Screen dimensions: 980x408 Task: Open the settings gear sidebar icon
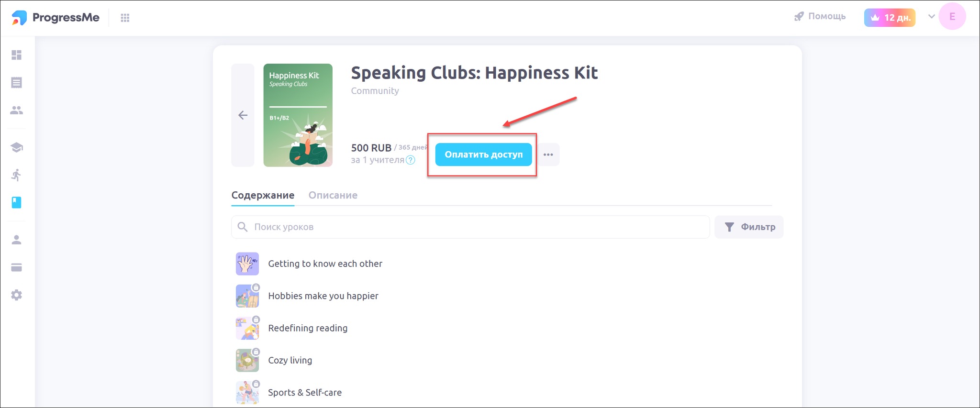[17, 295]
